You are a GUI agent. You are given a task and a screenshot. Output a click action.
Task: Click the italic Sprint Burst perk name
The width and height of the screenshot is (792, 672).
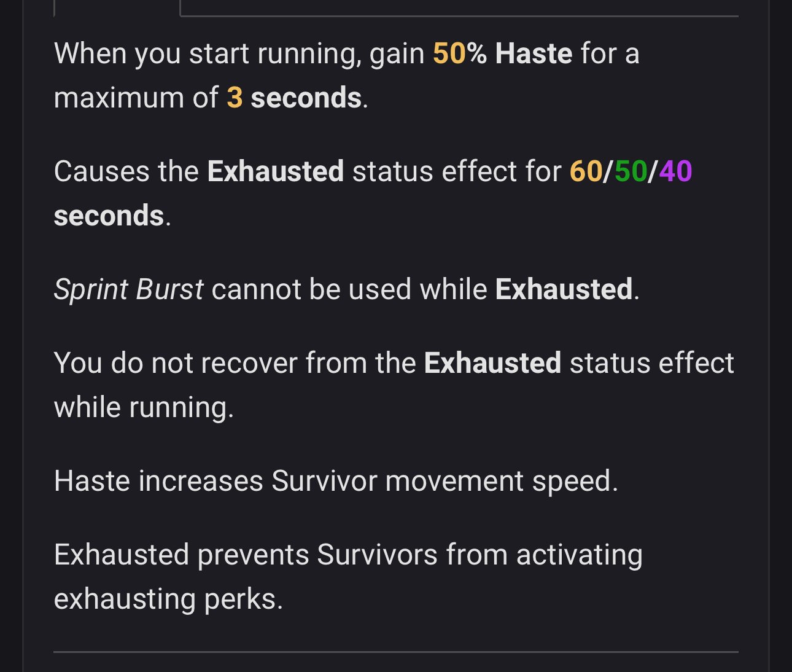click(x=128, y=289)
